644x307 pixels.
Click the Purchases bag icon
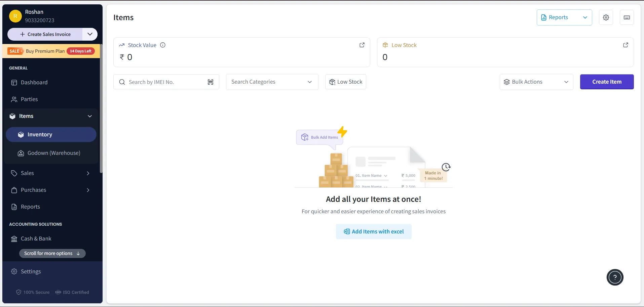click(x=14, y=190)
